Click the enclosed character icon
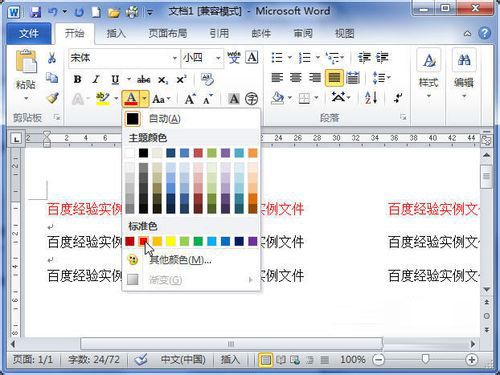 point(251,99)
